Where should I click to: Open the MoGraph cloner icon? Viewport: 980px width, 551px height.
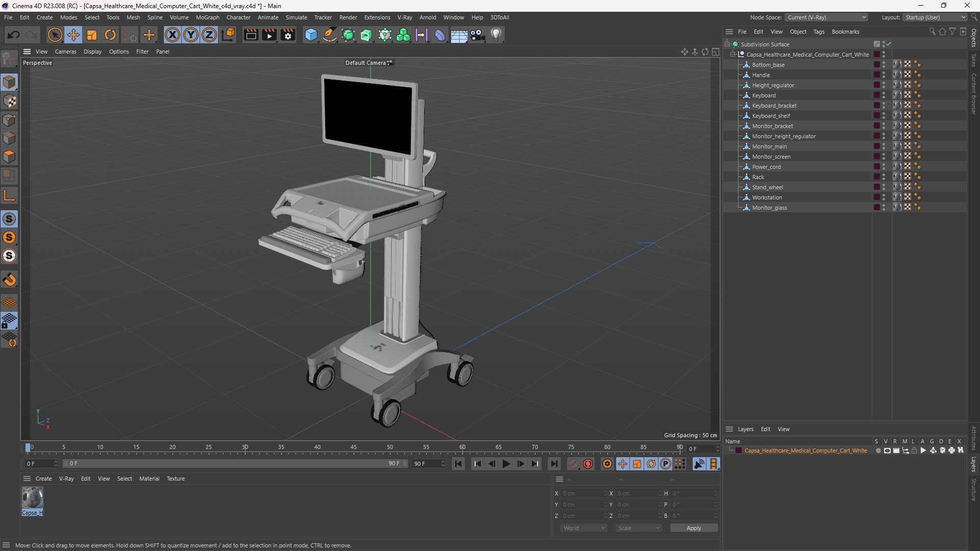[x=403, y=35]
